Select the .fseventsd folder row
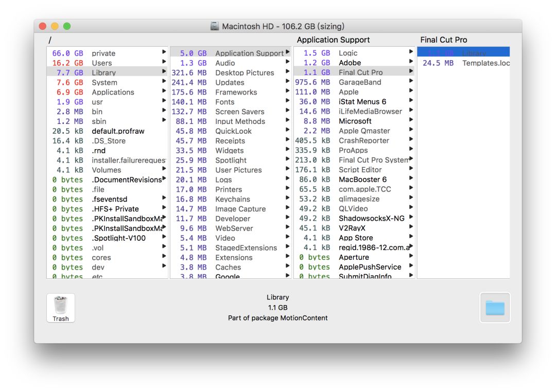Screen dimensions: 556x392 click(108, 199)
